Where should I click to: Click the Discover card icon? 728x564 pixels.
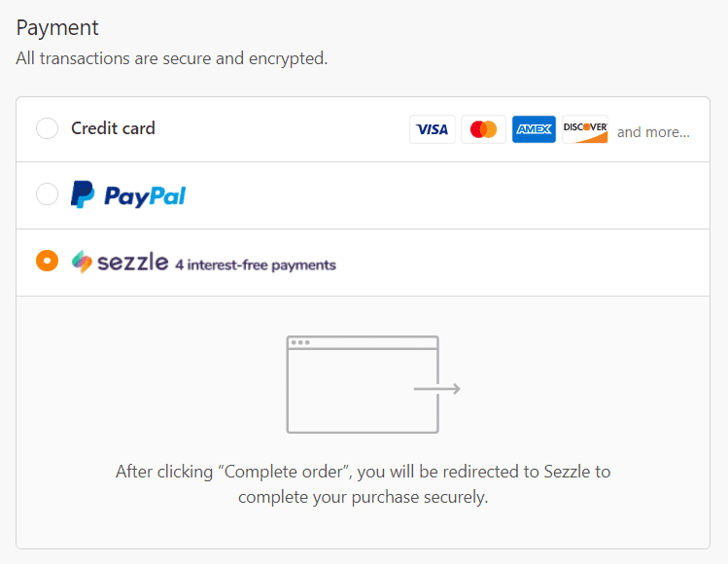[585, 129]
